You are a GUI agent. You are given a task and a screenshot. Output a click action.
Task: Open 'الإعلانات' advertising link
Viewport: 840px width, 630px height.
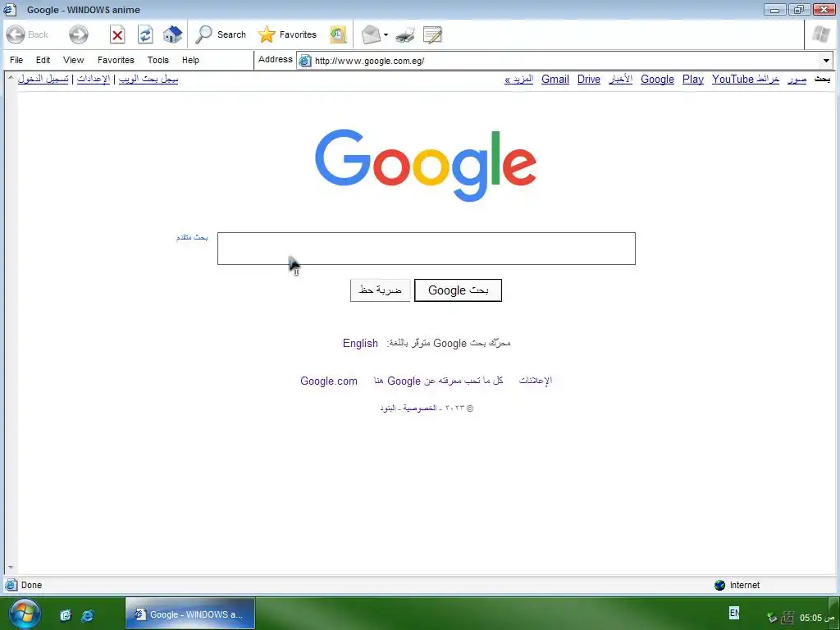tap(535, 381)
